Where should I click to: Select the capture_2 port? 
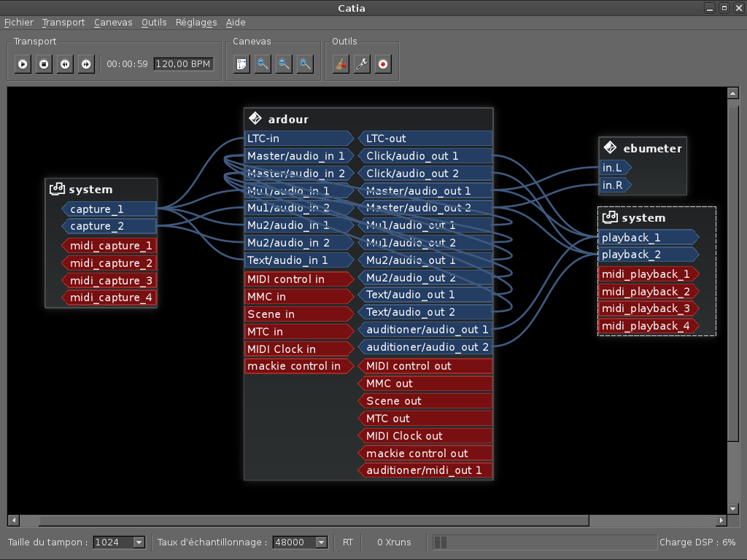click(109, 226)
